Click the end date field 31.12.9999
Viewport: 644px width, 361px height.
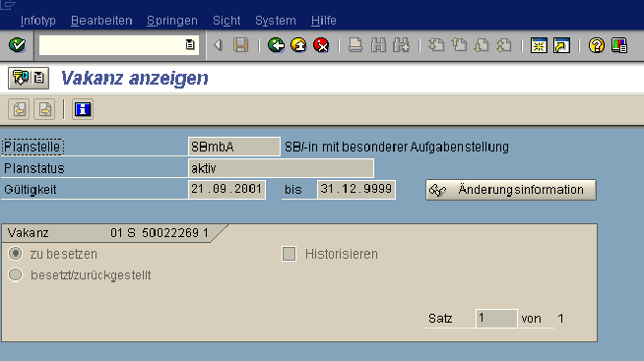tap(356, 190)
